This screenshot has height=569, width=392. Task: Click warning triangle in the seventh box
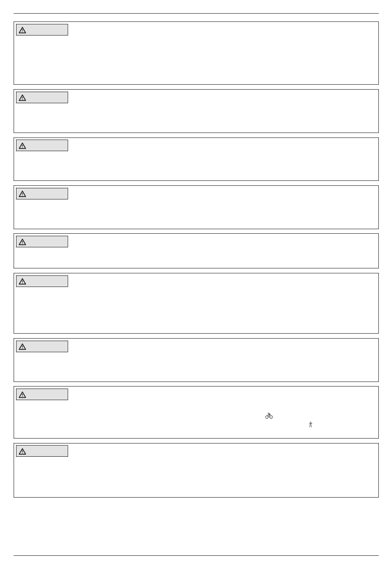coord(22,347)
